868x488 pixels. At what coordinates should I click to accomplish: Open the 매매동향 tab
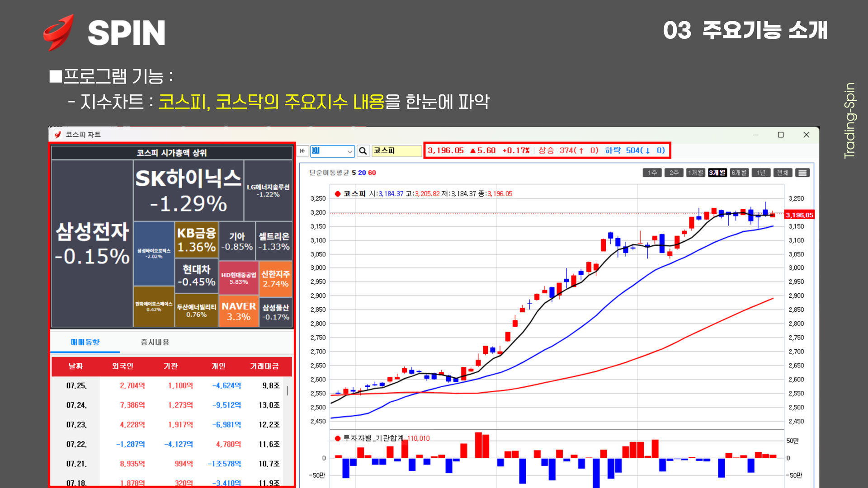[x=85, y=342]
